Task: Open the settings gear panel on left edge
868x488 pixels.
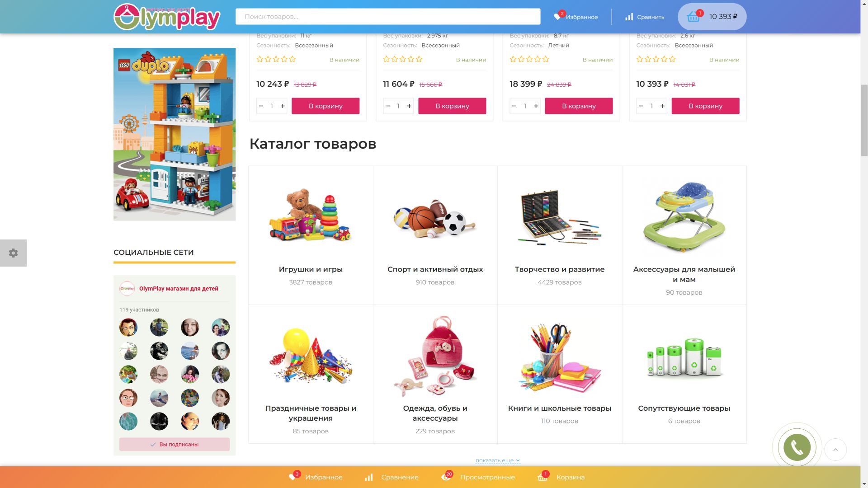Action: (x=13, y=253)
